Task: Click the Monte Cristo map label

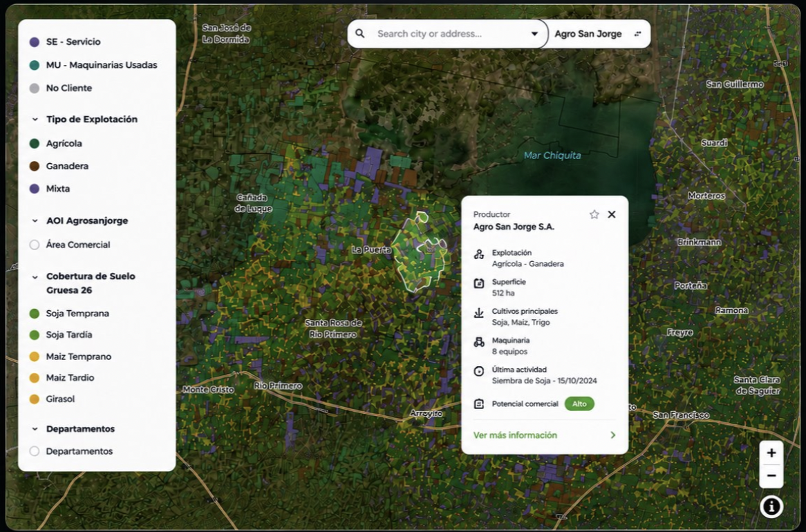Action: coord(208,390)
